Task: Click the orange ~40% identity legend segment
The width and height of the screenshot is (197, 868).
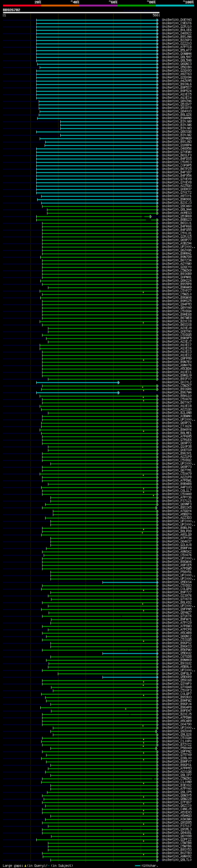Action: [x=60, y=6]
